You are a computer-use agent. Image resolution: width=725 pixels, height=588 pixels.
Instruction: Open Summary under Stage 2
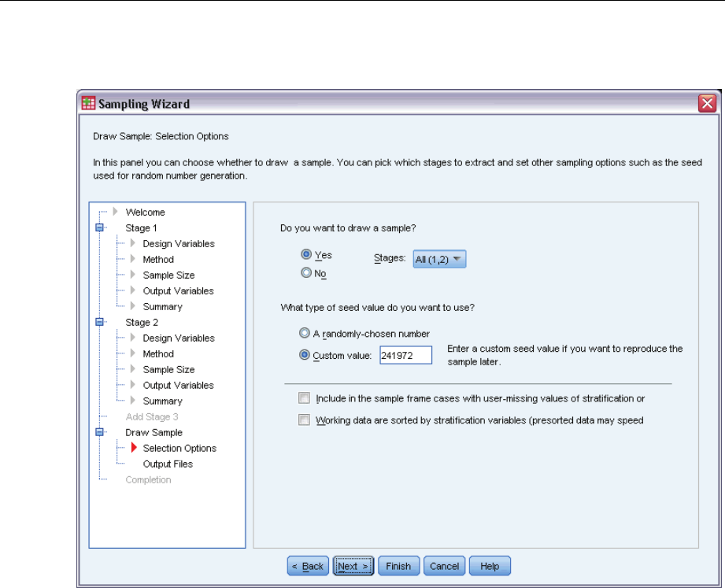tap(162, 401)
